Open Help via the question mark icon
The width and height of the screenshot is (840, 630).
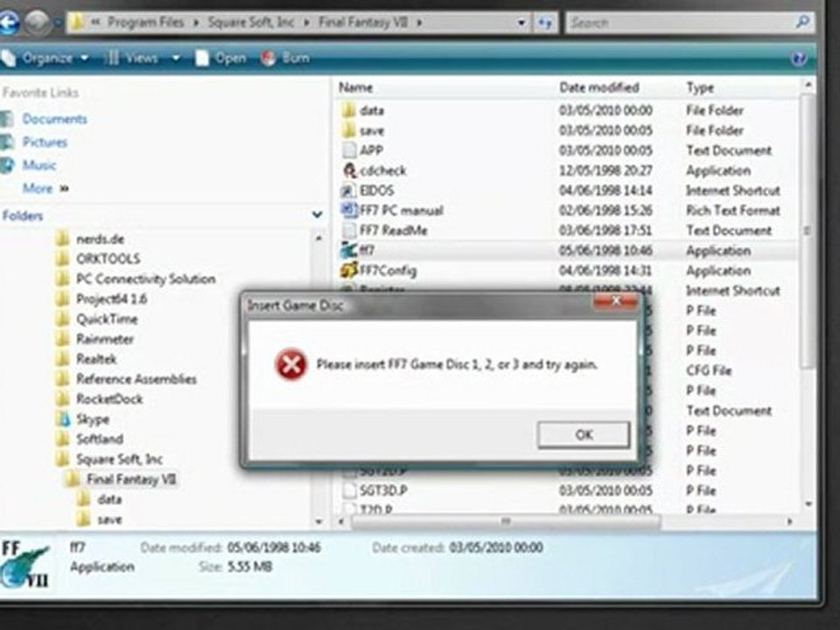[x=799, y=59]
